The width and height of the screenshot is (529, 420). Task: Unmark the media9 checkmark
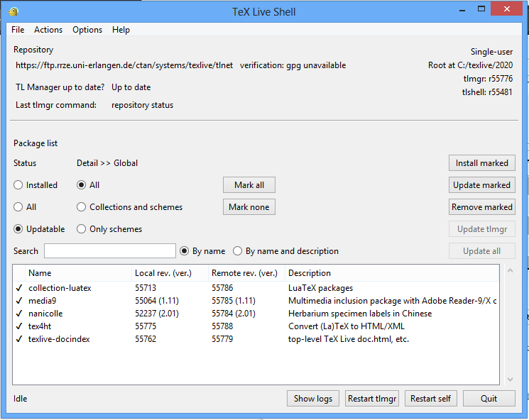(19, 301)
